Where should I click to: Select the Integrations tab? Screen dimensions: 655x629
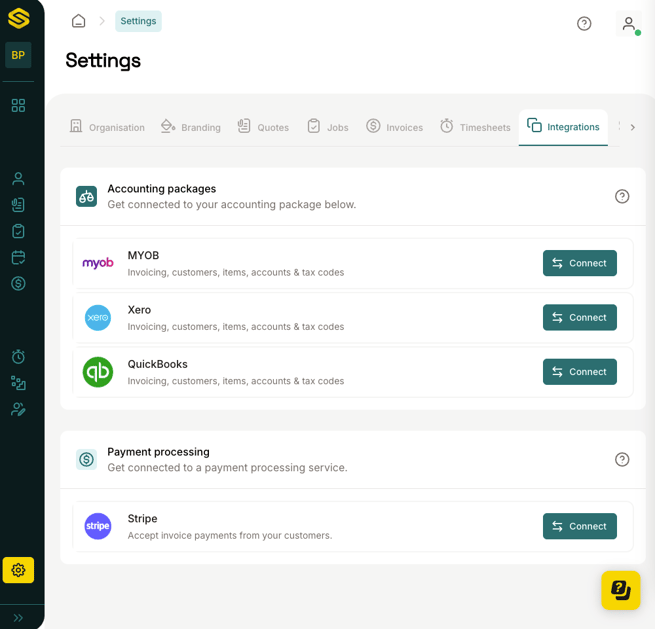[x=563, y=127]
